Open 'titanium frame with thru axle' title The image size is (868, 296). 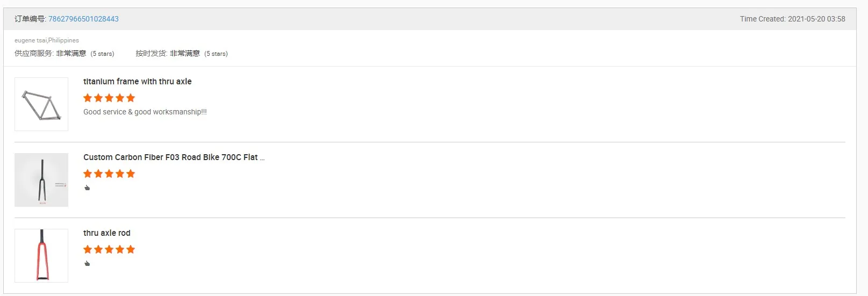click(x=137, y=82)
